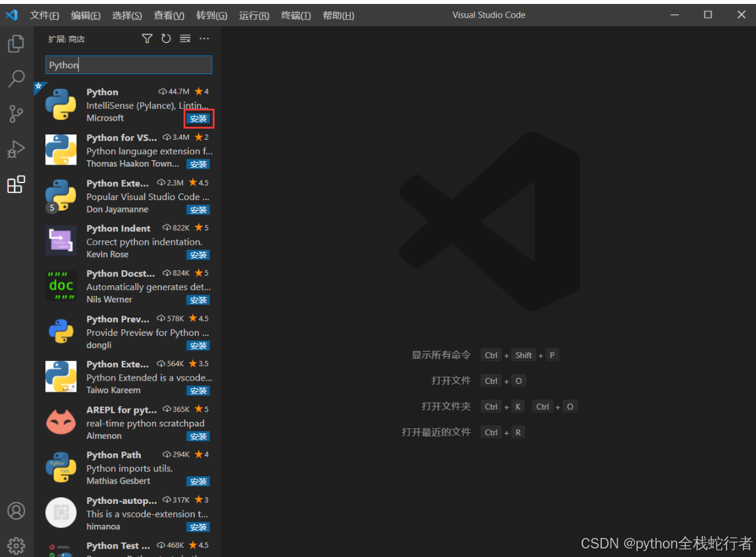Click description 'Correct python indentation.'
The image size is (756, 557).
(144, 241)
